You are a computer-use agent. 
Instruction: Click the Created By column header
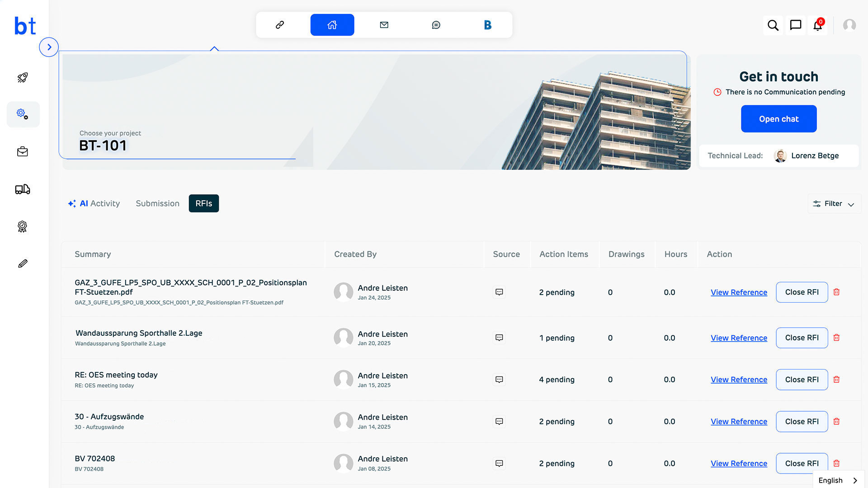[355, 254]
